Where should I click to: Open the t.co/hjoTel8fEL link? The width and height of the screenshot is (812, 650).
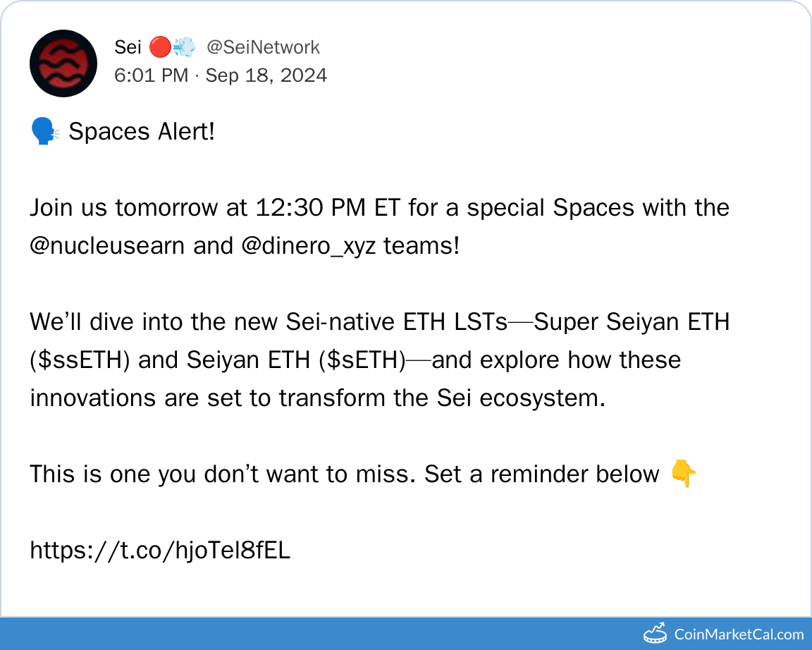(x=160, y=551)
